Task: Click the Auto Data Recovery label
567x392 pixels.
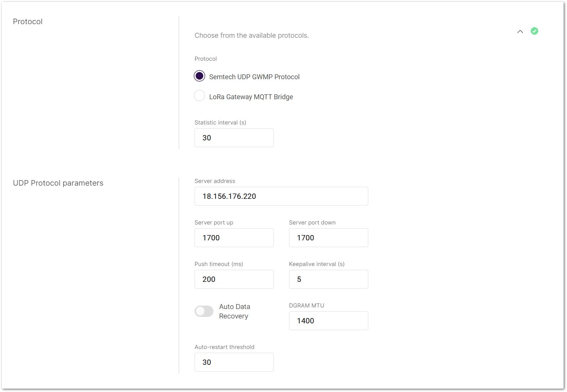Action: [x=235, y=311]
